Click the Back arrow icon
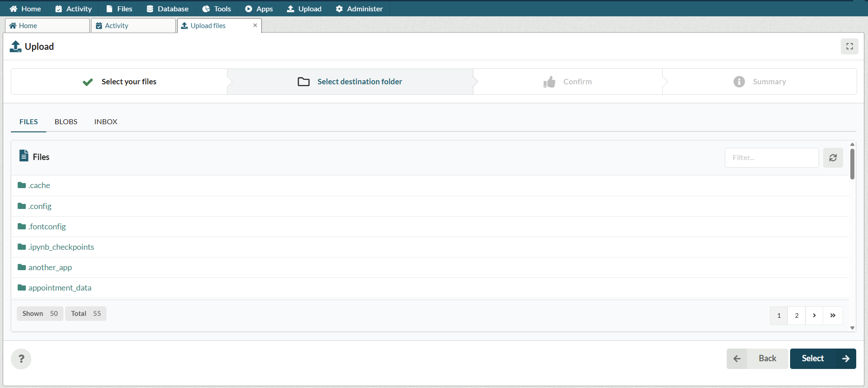 tap(737, 359)
